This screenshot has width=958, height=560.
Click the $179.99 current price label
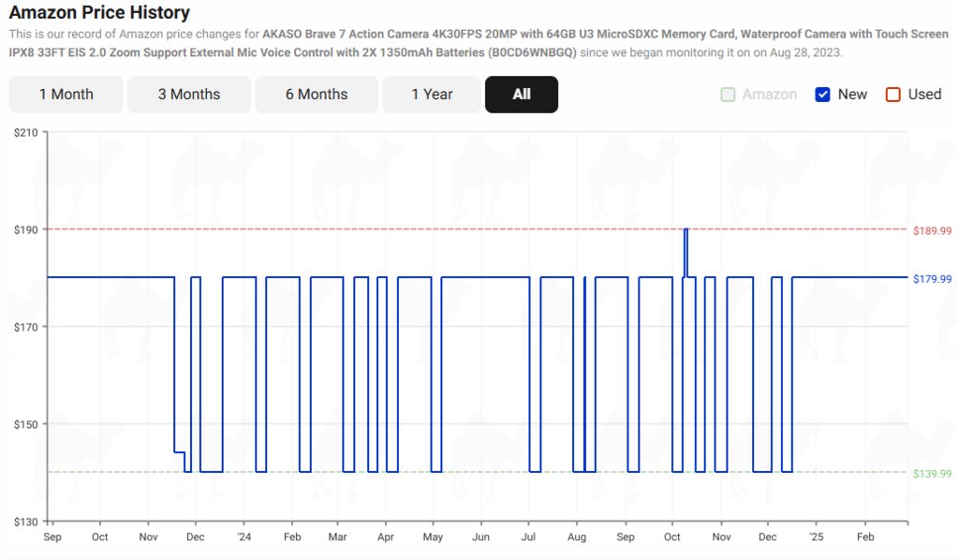click(x=933, y=279)
